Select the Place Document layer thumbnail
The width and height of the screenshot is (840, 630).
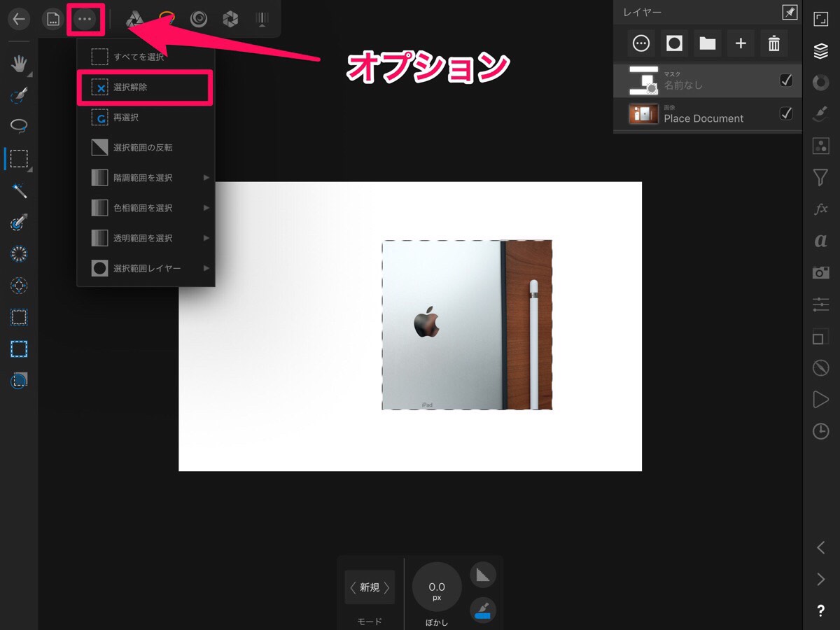(643, 113)
